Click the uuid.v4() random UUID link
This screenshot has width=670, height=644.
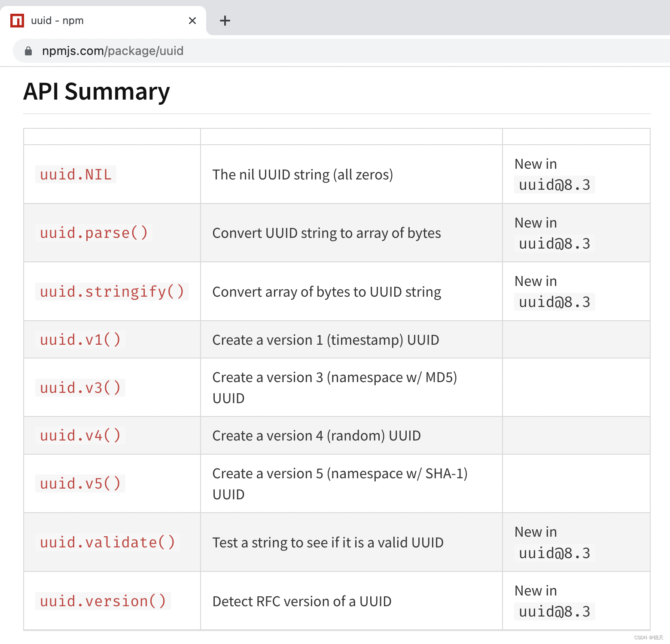tap(80, 435)
